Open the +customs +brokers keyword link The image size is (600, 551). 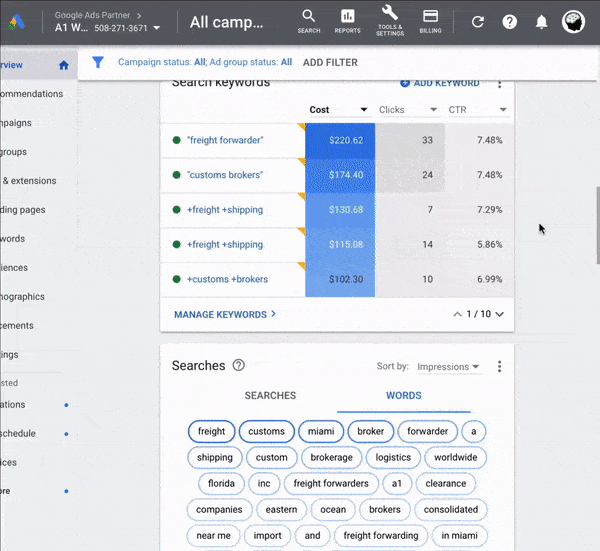[x=227, y=279]
